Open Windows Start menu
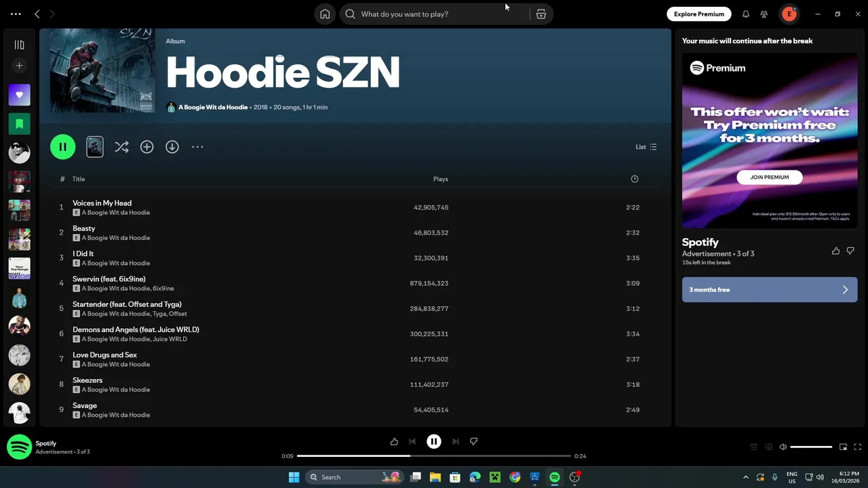This screenshot has height=488, width=868. (x=294, y=477)
